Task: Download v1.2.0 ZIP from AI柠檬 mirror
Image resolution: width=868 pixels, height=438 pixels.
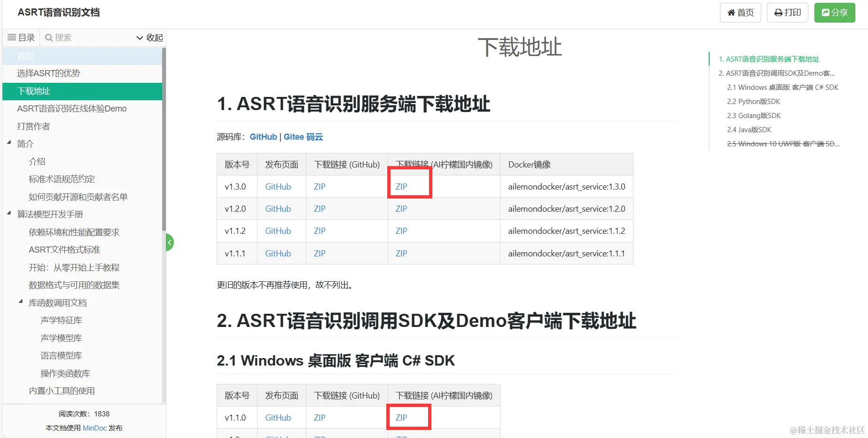Action: click(401, 209)
